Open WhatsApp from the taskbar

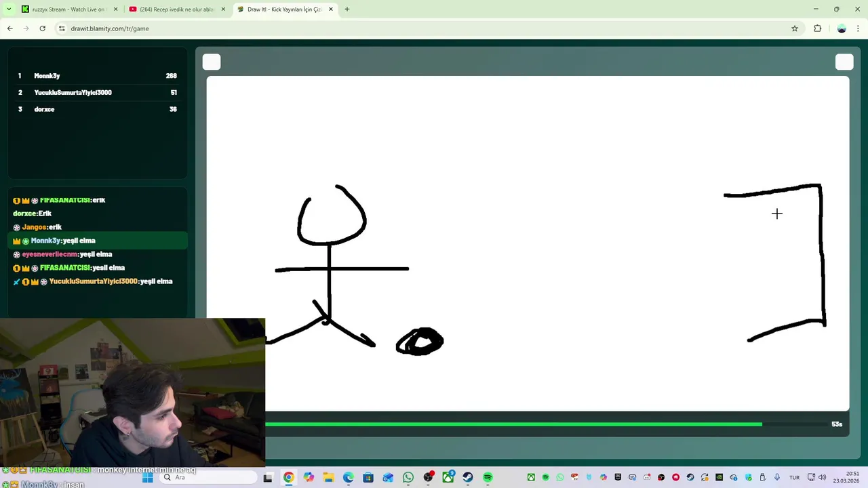click(x=408, y=478)
